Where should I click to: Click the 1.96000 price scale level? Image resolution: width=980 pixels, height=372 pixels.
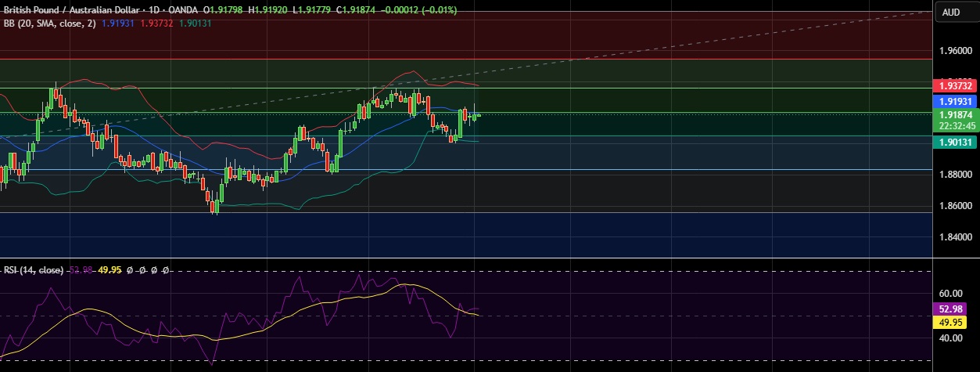click(x=956, y=51)
